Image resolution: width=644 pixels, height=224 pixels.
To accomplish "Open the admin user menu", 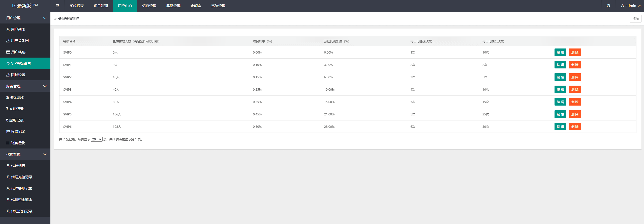I will tap(631, 6).
